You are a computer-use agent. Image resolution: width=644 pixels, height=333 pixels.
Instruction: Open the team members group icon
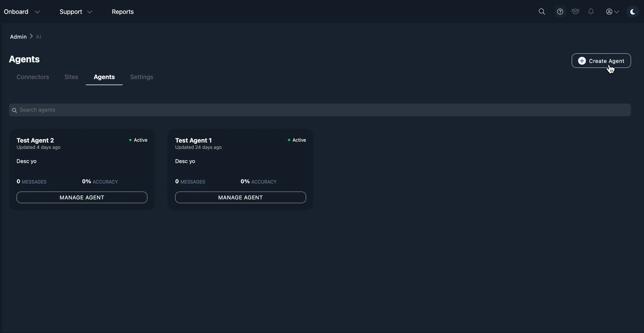[576, 12]
